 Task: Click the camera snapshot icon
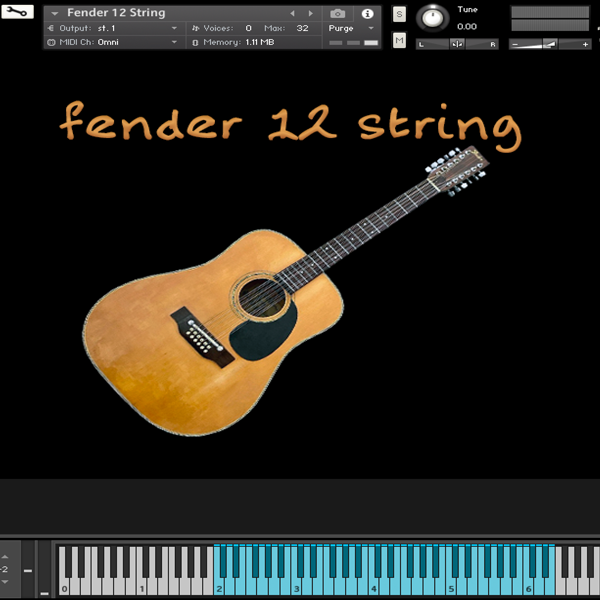click(338, 13)
